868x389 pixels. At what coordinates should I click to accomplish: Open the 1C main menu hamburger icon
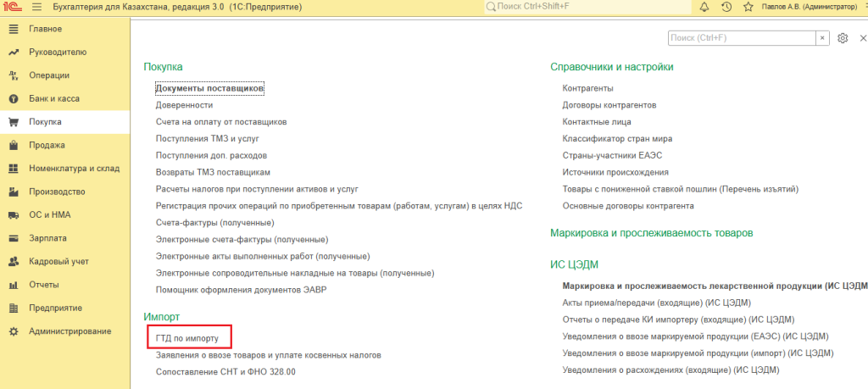(x=37, y=7)
